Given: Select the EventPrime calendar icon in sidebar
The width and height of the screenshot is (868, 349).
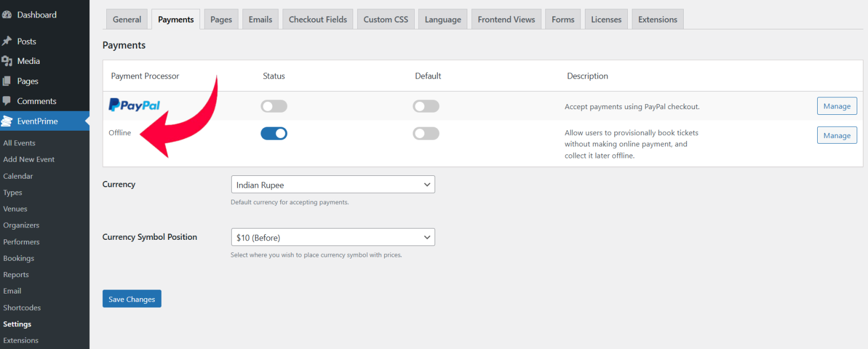Looking at the screenshot, I should point(12,120).
